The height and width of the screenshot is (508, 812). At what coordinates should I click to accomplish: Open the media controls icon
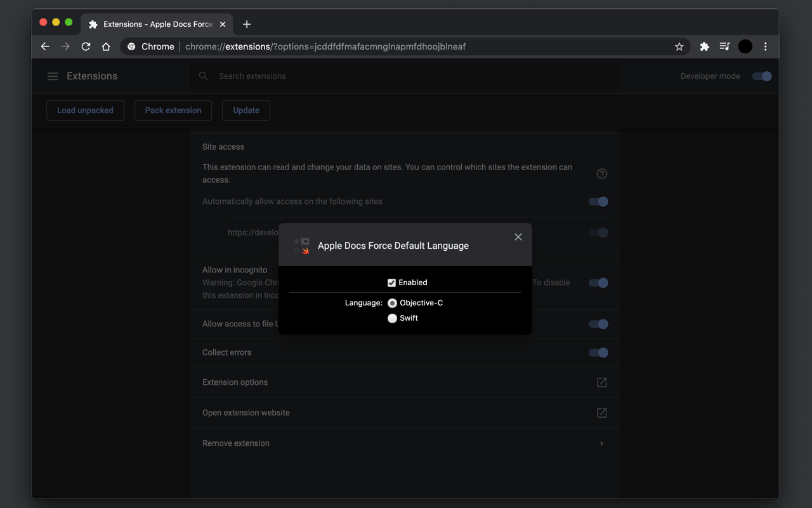point(724,46)
